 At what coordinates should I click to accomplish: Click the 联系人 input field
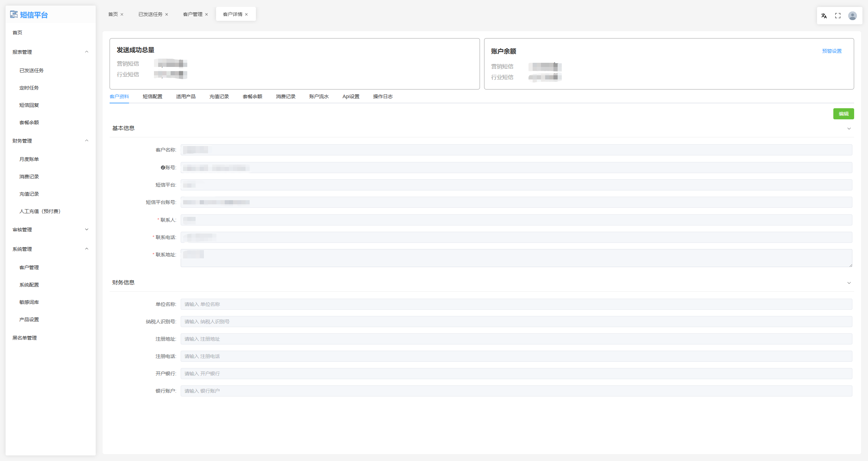(516, 220)
